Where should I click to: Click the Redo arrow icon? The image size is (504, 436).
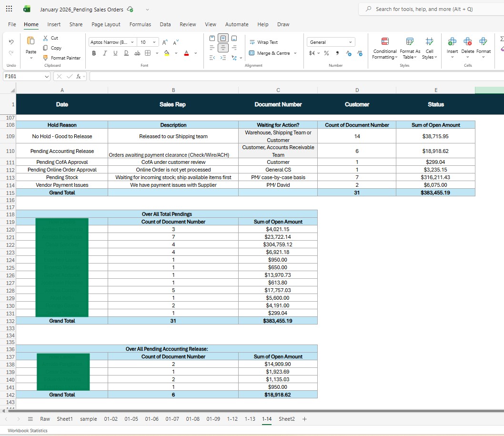tap(11, 53)
